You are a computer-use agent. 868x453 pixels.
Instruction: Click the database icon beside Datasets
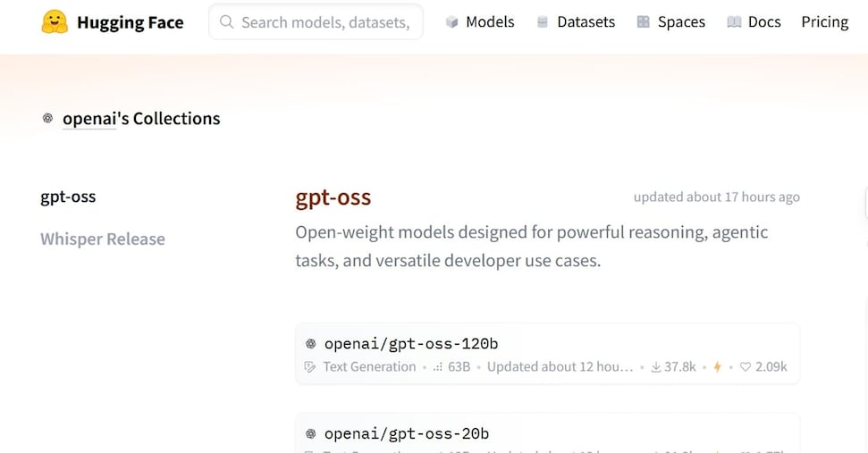tap(543, 22)
